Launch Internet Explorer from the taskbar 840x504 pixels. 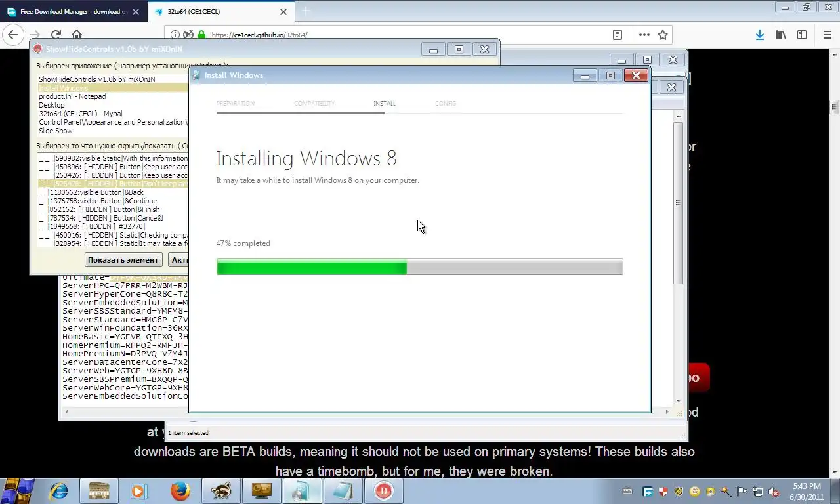(59, 491)
